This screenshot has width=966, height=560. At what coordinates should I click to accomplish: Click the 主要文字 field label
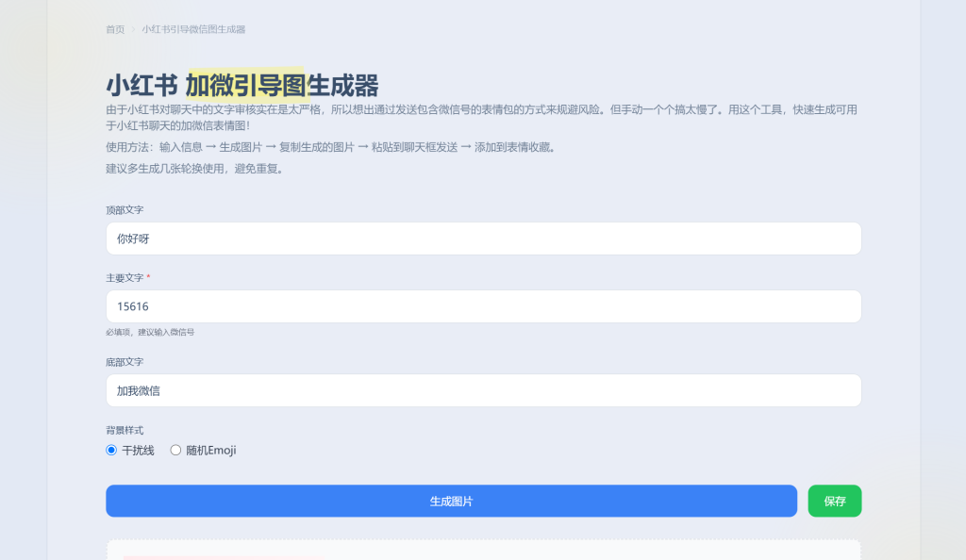pos(125,277)
